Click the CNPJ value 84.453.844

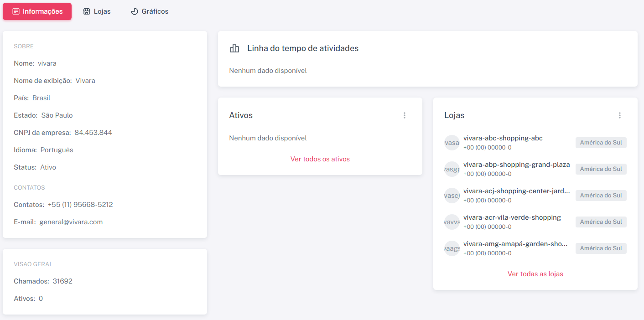pos(93,133)
